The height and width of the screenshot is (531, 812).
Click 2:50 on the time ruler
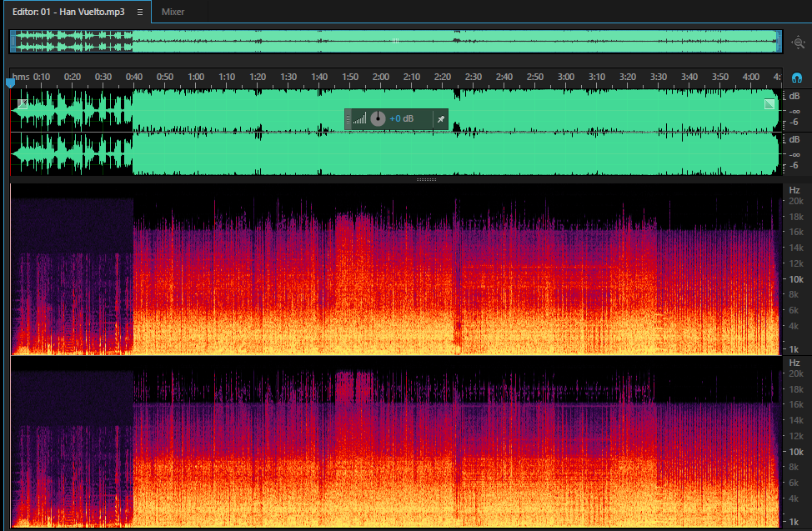click(x=535, y=77)
